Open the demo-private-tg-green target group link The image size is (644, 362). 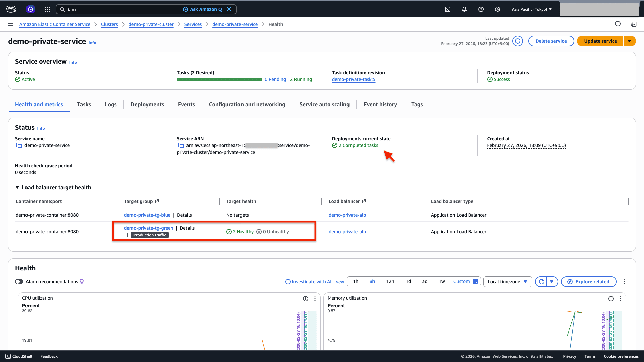point(149,228)
